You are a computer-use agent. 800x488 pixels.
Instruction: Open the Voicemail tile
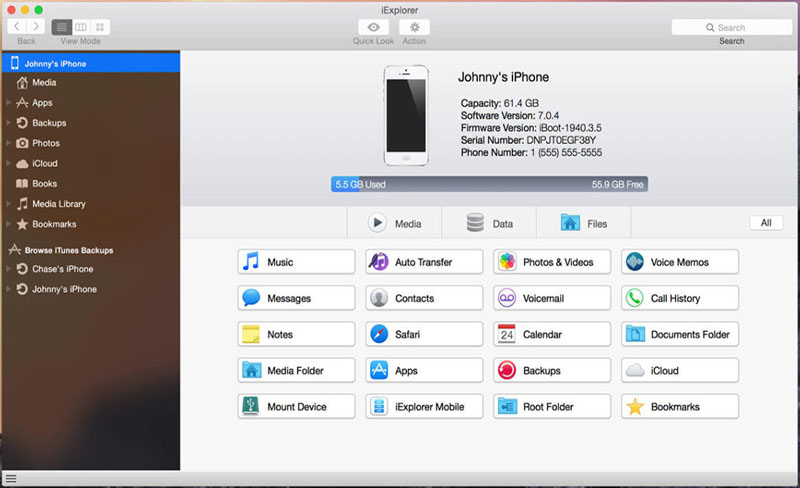point(552,298)
